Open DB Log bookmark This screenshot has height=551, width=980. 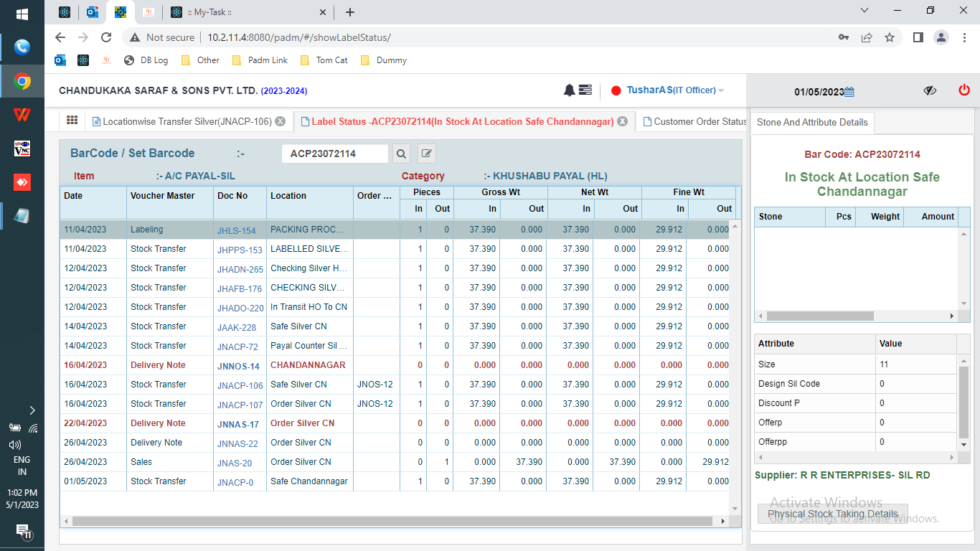(x=146, y=60)
